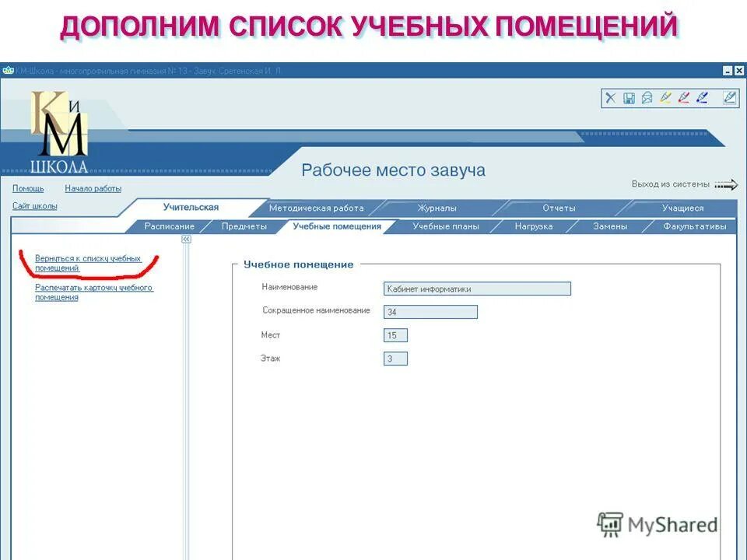The image size is (747, 560).
Task: Click the delete (X) toolbar icon
Action: [610, 96]
